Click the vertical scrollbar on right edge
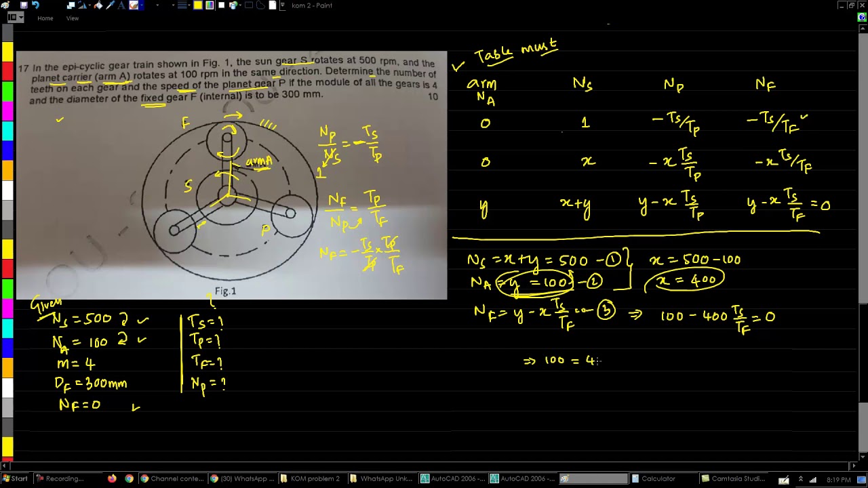 pyautogui.click(x=863, y=244)
